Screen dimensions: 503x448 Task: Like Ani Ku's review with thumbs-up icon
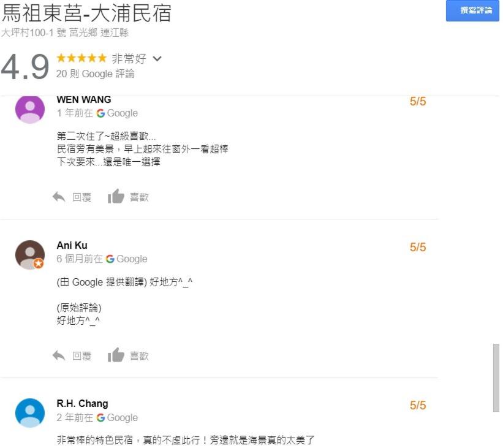116,355
